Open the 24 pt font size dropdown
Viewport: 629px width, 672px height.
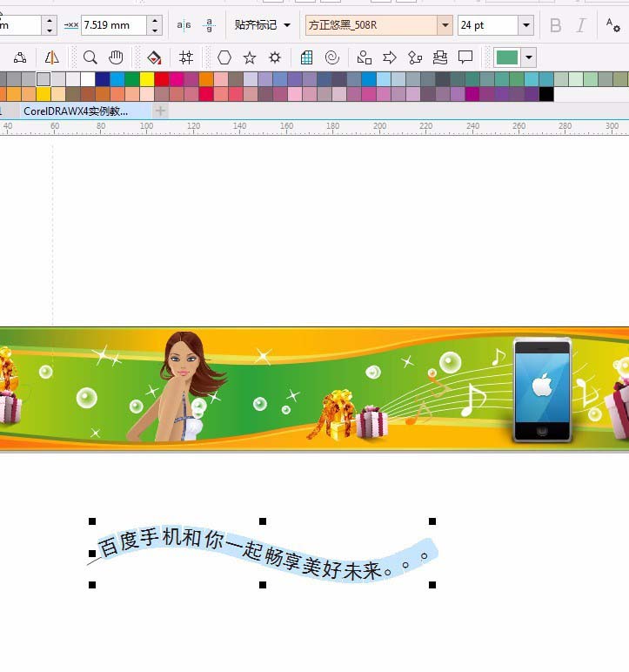coord(525,25)
